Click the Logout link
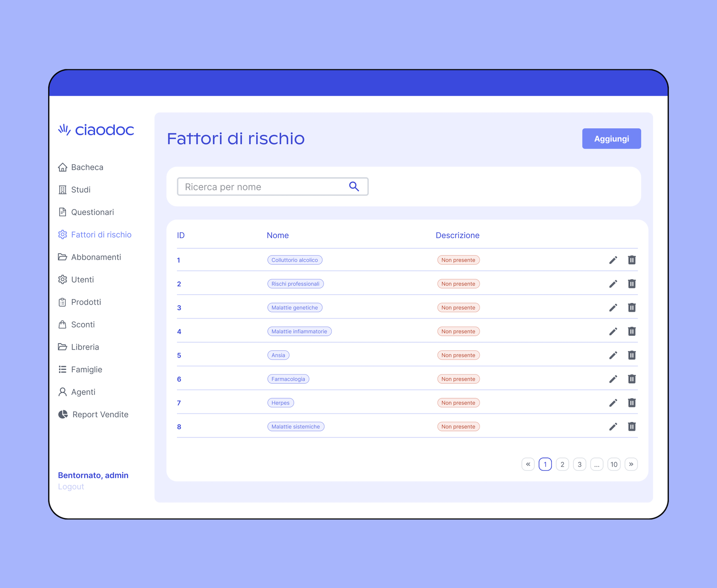Viewport: 717px width, 588px height. point(71,487)
